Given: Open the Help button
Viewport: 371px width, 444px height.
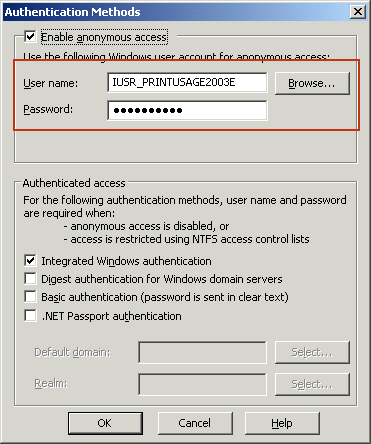Looking at the screenshot, I should tap(282, 423).
